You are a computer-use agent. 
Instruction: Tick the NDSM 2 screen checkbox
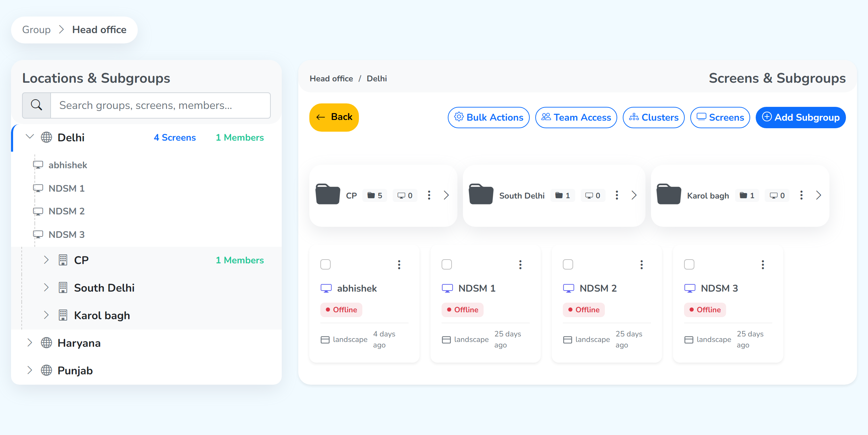[568, 264]
